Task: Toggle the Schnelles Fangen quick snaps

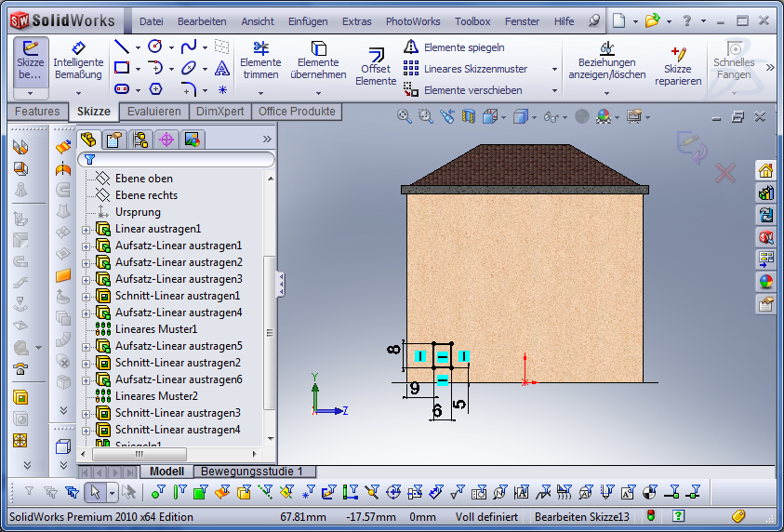Action: coord(734,61)
